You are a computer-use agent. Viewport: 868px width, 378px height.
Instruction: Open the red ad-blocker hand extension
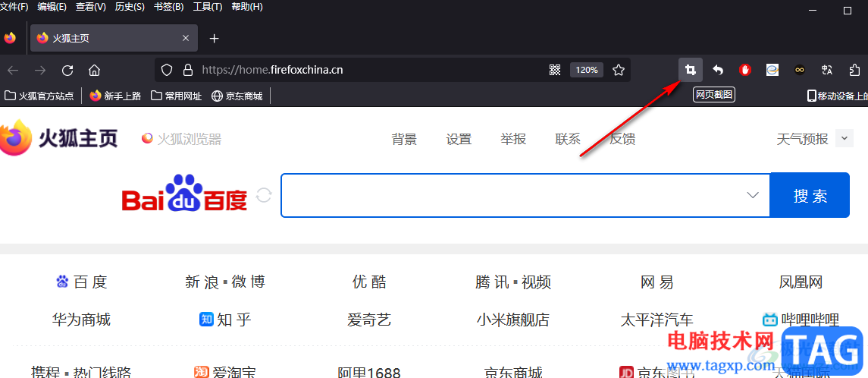coord(745,70)
